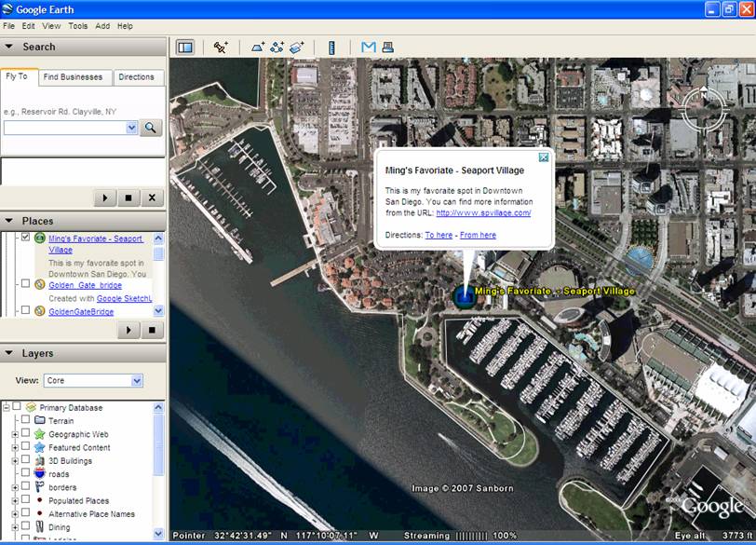Print the current view

pyautogui.click(x=387, y=47)
